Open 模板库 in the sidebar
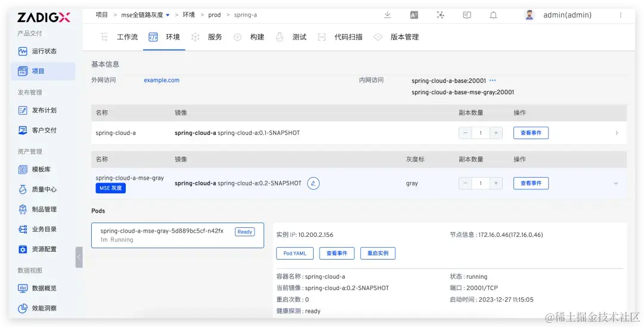 (35, 169)
